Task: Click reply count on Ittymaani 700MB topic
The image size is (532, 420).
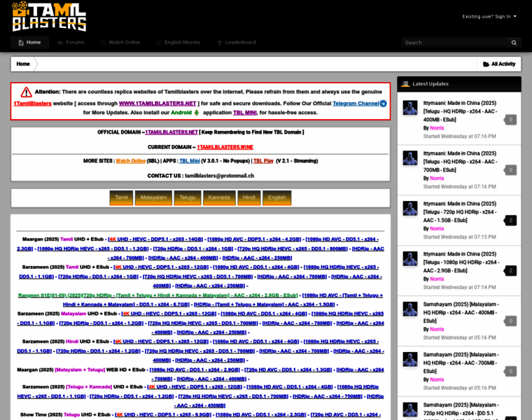Action: (x=510, y=170)
